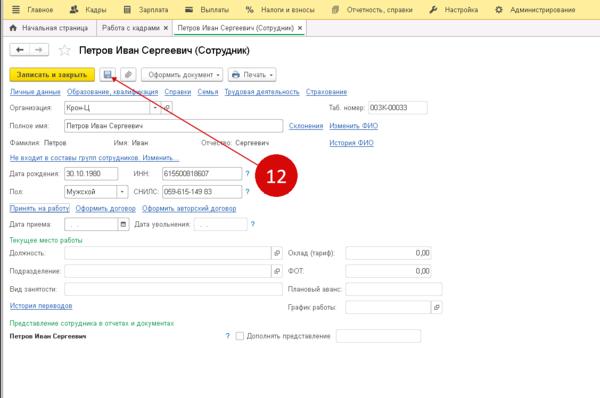Click the Таб. номер input field
The width and height of the screenshot is (600, 398).
tap(398, 108)
